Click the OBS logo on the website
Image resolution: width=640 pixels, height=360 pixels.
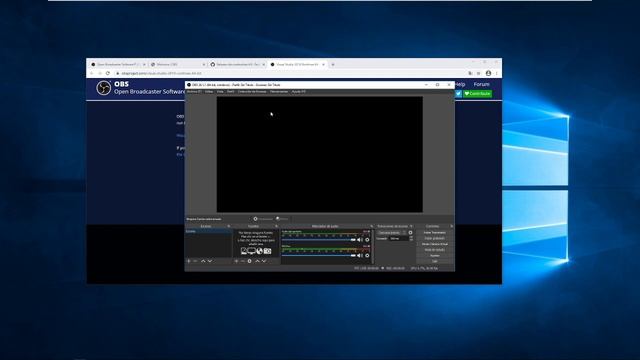click(104, 88)
